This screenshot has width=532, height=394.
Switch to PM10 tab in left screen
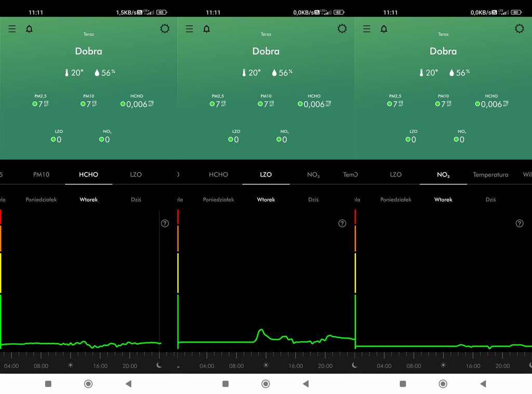point(41,174)
